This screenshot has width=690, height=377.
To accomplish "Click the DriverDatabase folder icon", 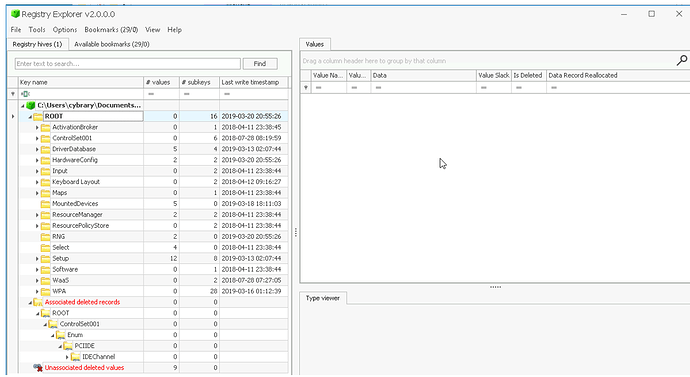I will tap(45, 149).
